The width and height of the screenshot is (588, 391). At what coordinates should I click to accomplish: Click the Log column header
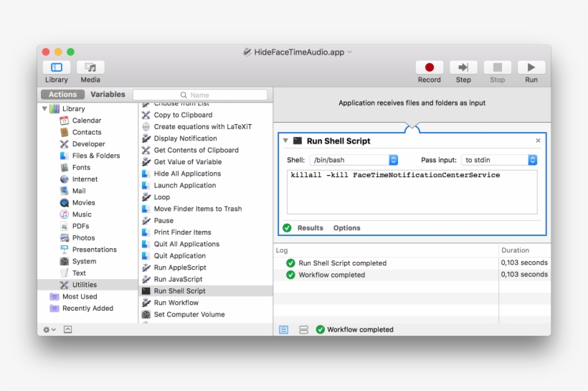pyautogui.click(x=387, y=250)
